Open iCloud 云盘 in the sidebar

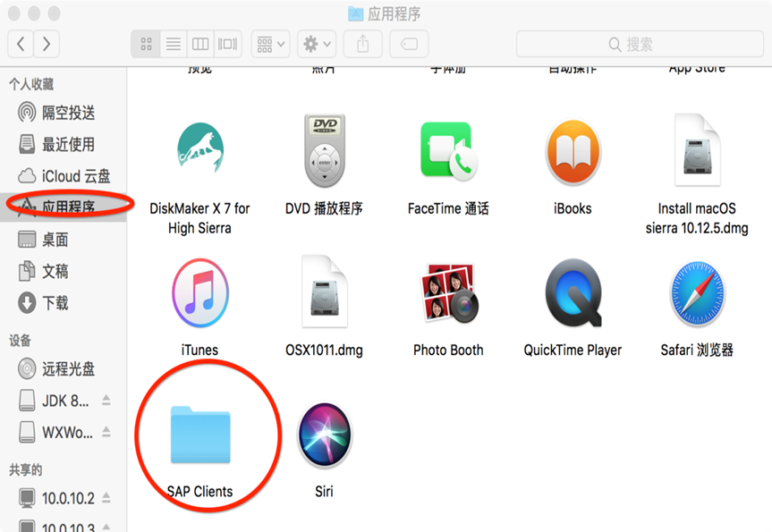pos(63,175)
